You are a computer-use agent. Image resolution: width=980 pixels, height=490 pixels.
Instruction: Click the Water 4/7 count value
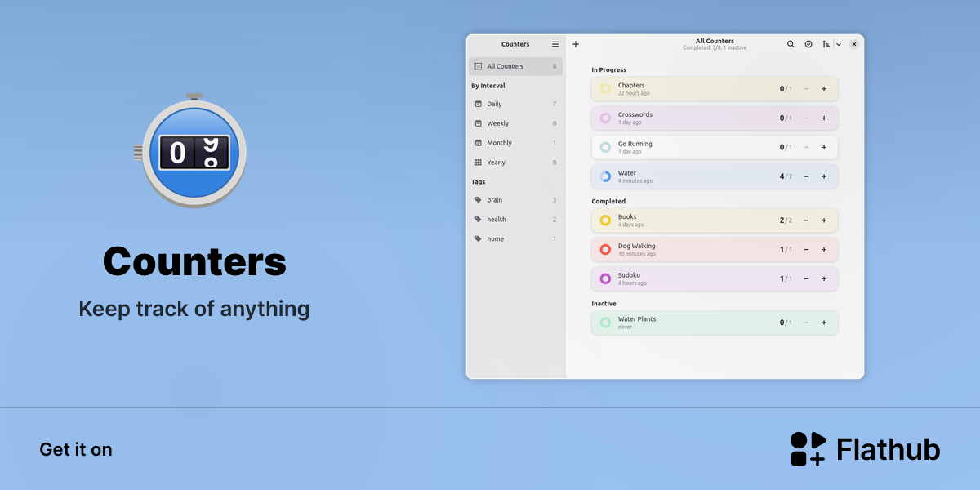786,176
